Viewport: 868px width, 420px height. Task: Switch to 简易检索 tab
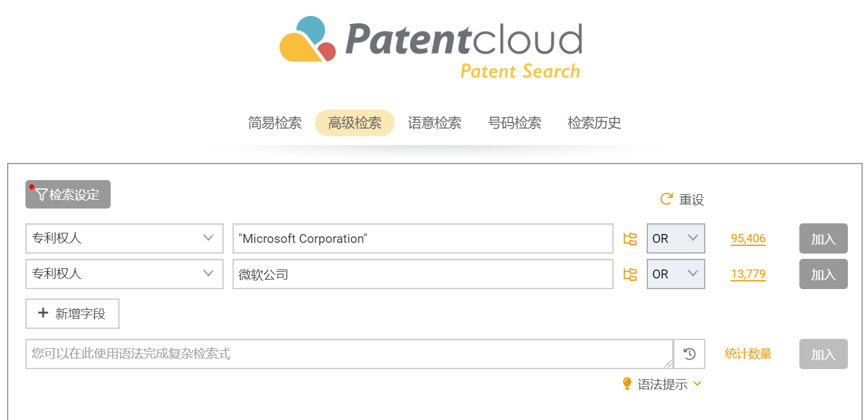tap(275, 123)
